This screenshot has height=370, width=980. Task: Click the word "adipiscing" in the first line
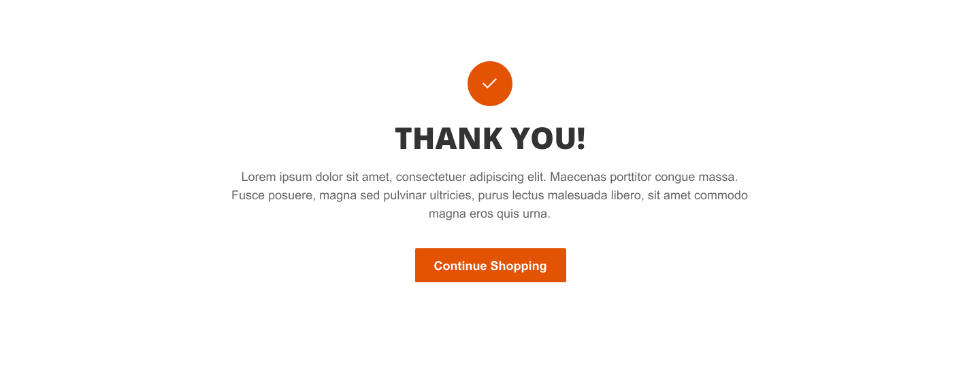coord(497,177)
